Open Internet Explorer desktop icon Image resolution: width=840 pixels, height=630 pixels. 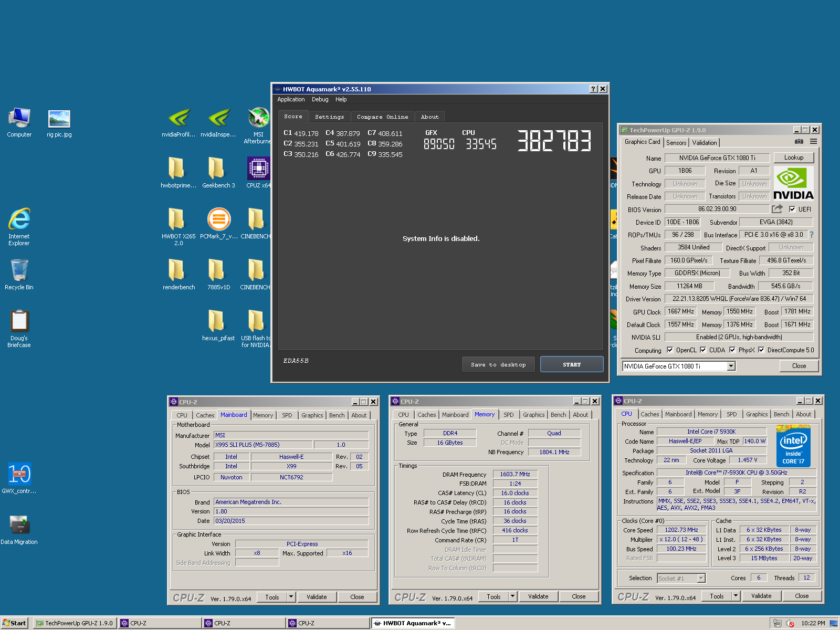pos(19,226)
